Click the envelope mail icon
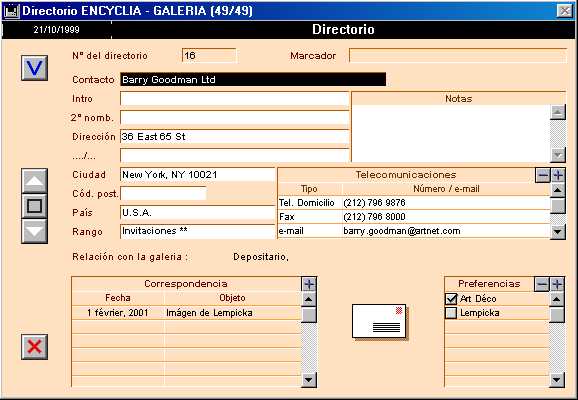Image resolution: width=578 pixels, height=400 pixels. click(x=379, y=321)
